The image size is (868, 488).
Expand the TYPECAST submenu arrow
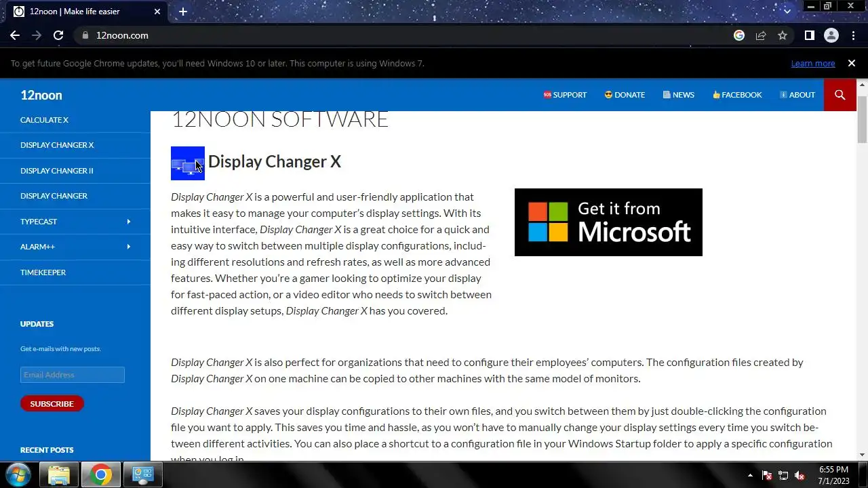(x=129, y=222)
